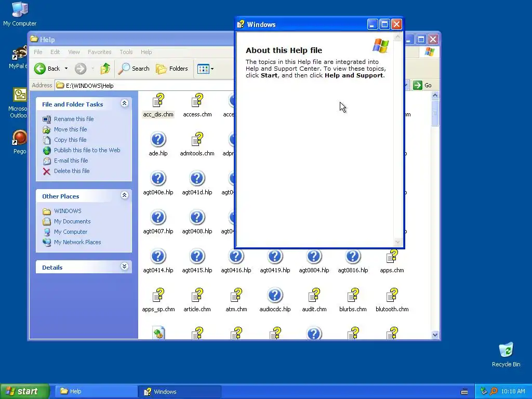The height and width of the screenshot is (399, 532).
Task: Open My Computer link in Other Places
Action: point(71,232)
